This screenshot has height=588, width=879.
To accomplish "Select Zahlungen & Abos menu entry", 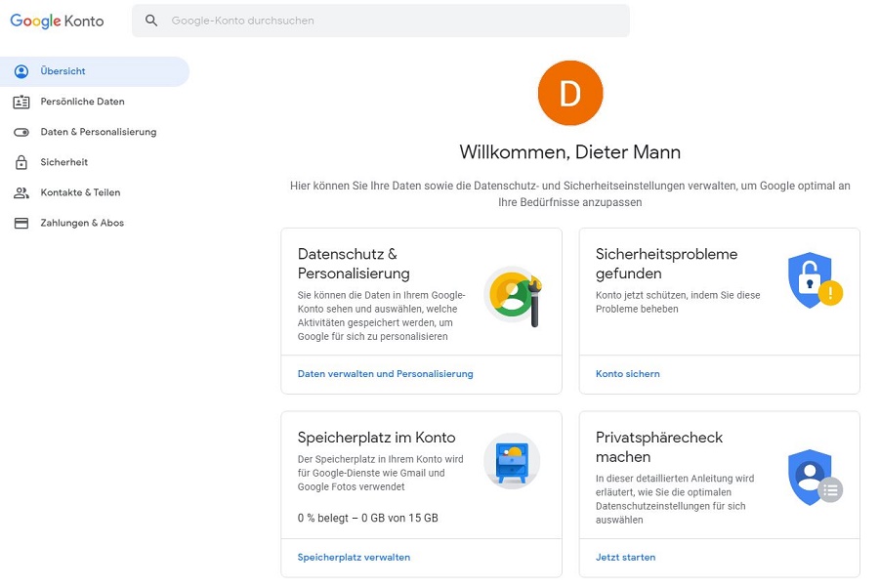I will 95,223.
